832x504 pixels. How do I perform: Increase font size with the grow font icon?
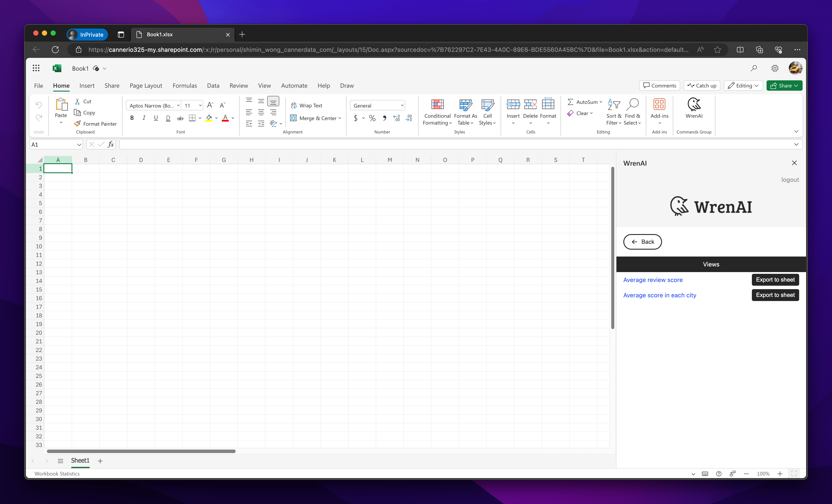(x=210, y=105)
